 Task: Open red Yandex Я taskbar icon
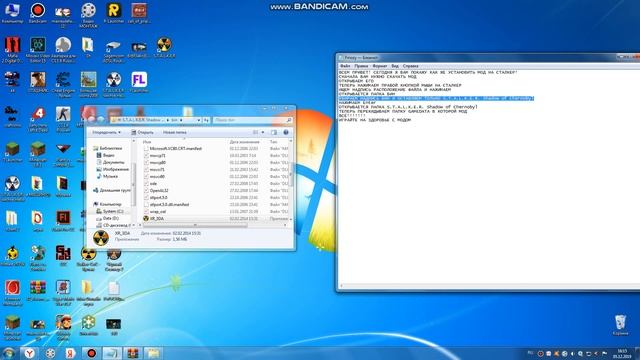pos(70,353)
